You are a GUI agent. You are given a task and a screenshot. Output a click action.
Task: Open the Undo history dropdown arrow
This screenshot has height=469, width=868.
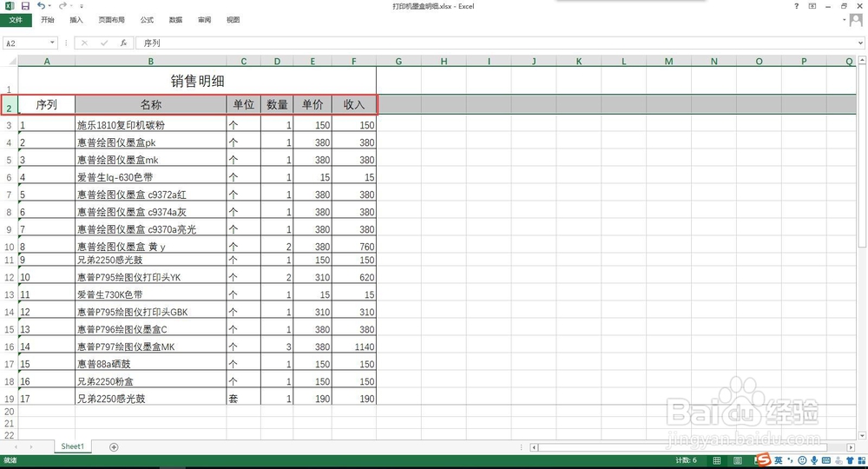[49, 6]
